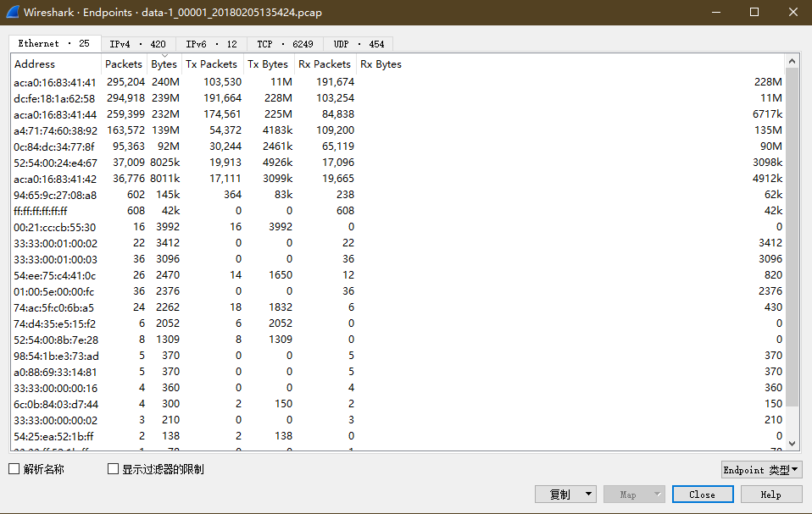Image resolution: width=812 pixels, height=514 pixels.
Task: Select row ac:a0:16:83:41:41
Action: 398,81
